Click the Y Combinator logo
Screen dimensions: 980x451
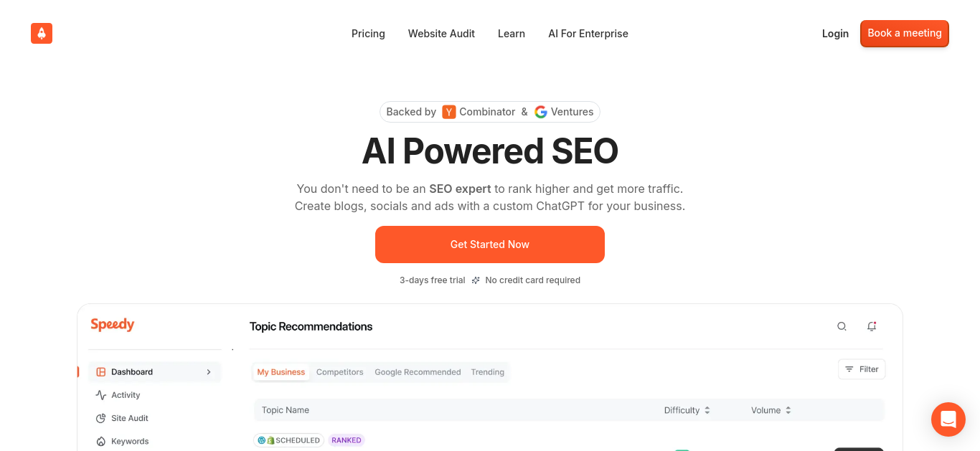(449, 112)
